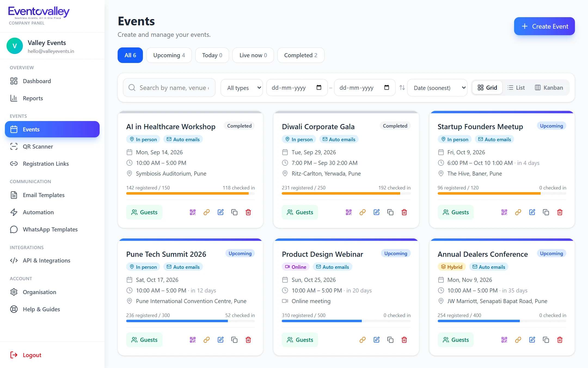Image resolution: width=588 pixels, height=368 pixels.
Task: Select the All 6 filter tab
Action: pyautogui.click(x=130, y=55)
